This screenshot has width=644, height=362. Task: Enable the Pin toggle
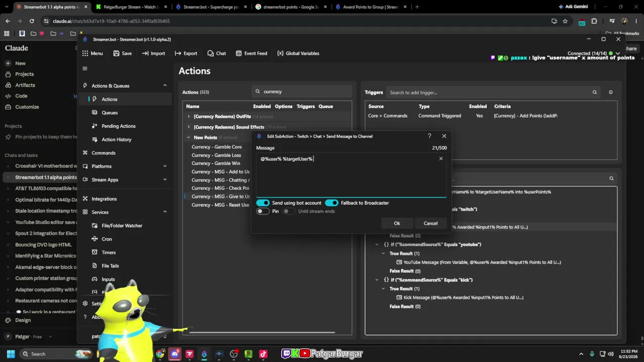[x=262, y=211]
